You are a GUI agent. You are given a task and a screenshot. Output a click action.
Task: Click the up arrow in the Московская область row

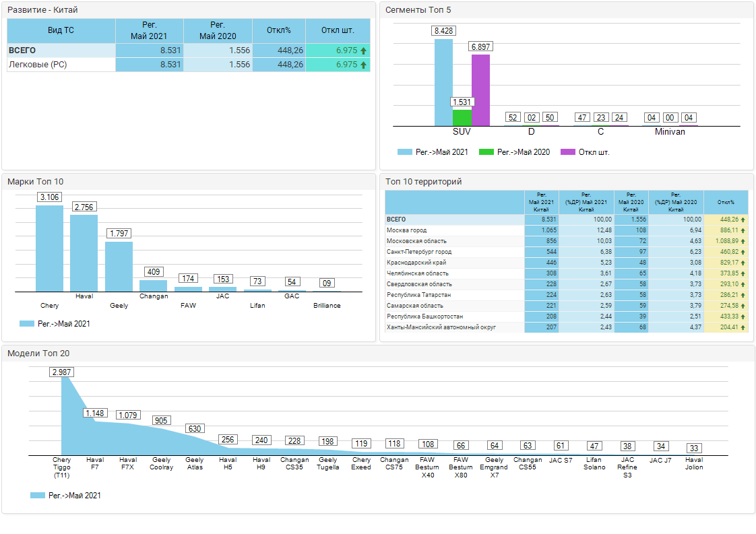point(743,241)
